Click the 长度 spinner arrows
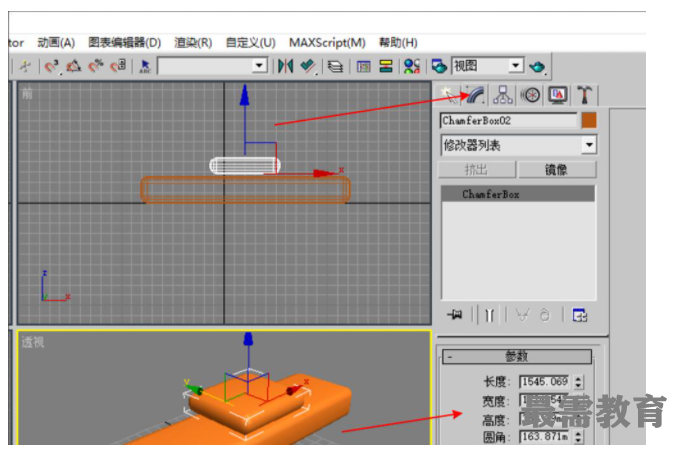 coord(578,381)
